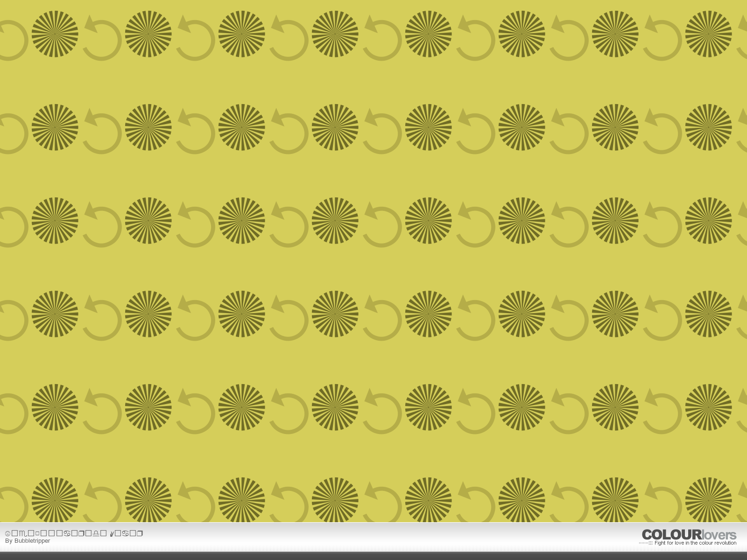This screenshot has height=560, width=747.
Task: Click the 'By Bubbletripper' author credit
Action: [28, 541]
